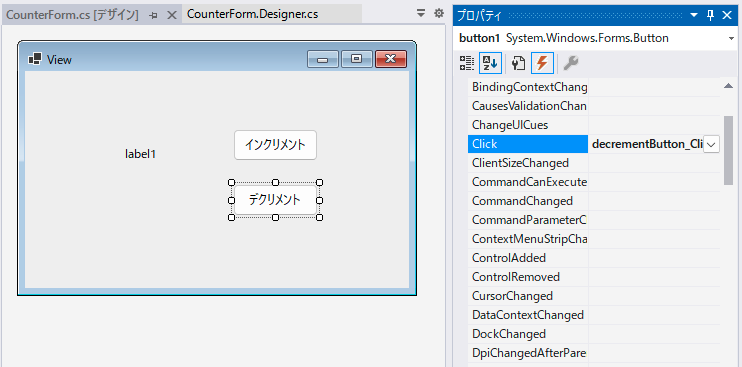Screen dimensions: 742x367
Task: Close the Properties panel
Action: pos(727,15)
